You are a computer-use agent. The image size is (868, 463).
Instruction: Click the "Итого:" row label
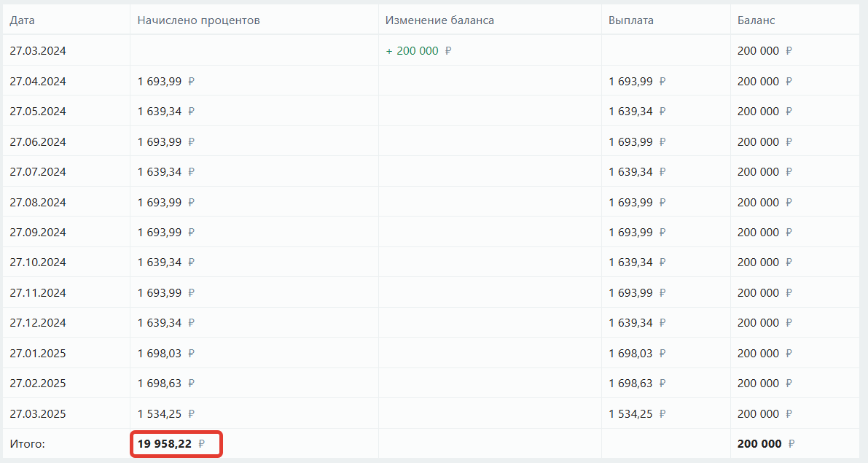(x=27, y=444)
